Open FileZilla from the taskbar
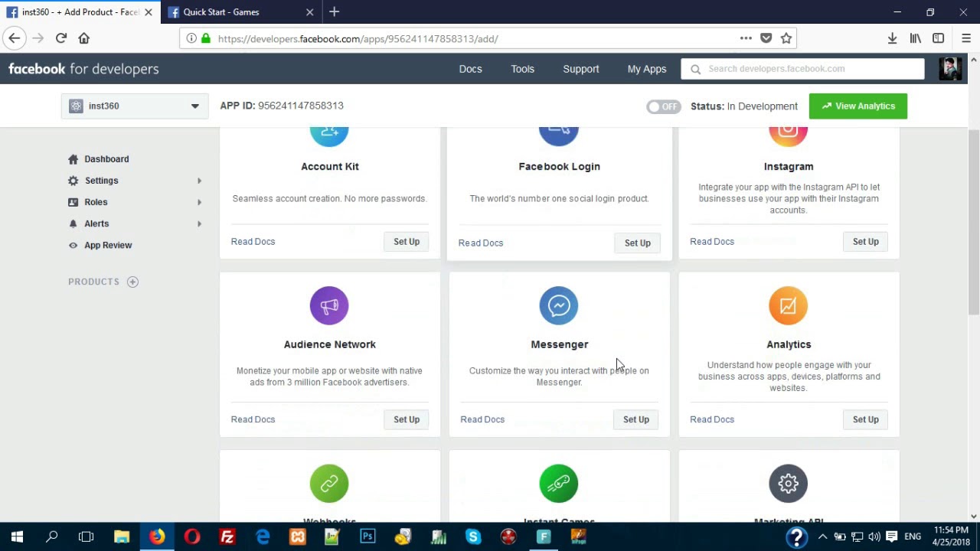Screen dimensions: 980x551 tap(227, 536)
